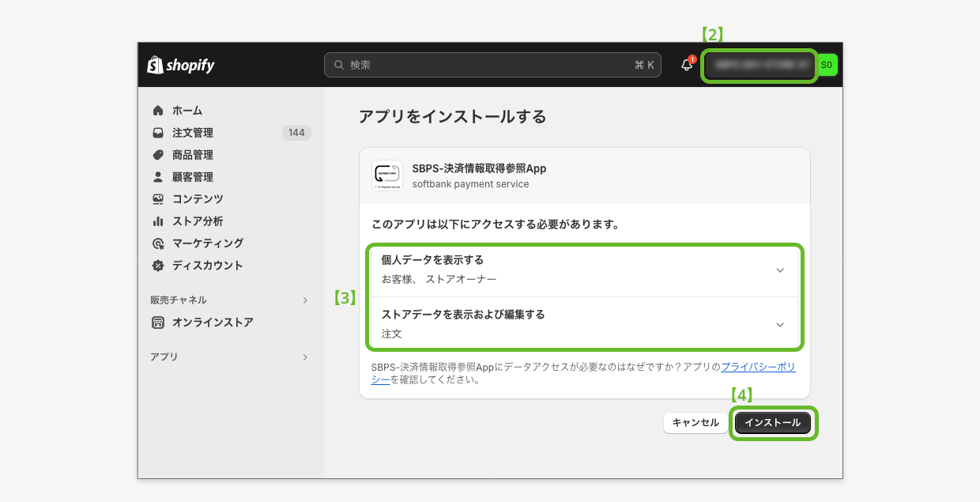Open the notifications bell
The image size is (980, 502).
coord(687,65)
